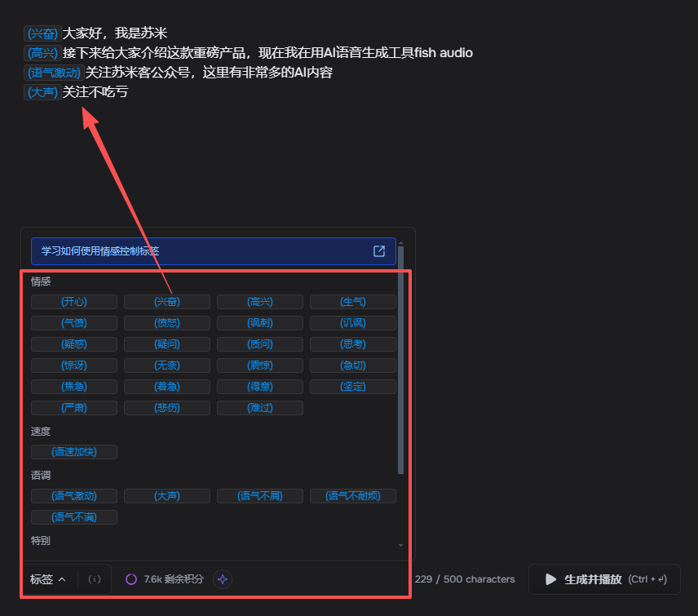The image size is (698, 616).
Task: Add the (讽刺) tag from the emotion list
Action: (259, 323)
